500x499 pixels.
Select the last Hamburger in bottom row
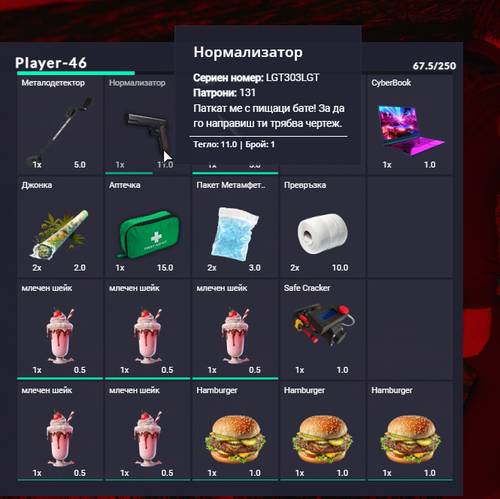point(410,432)
